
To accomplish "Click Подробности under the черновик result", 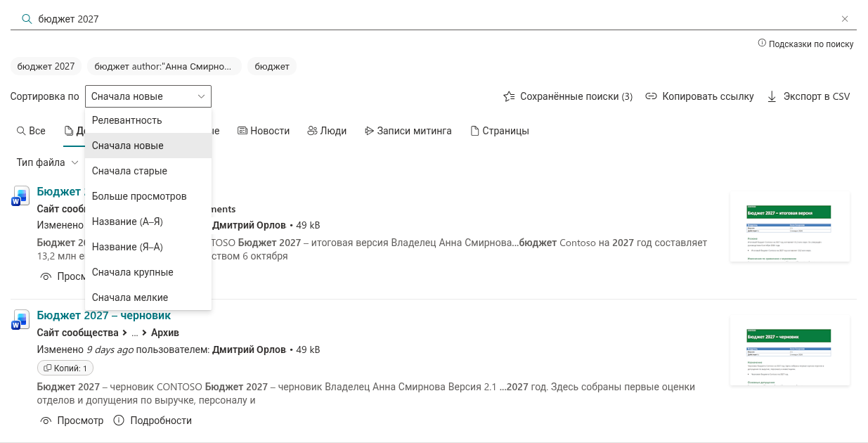I will tap(153, 420).
